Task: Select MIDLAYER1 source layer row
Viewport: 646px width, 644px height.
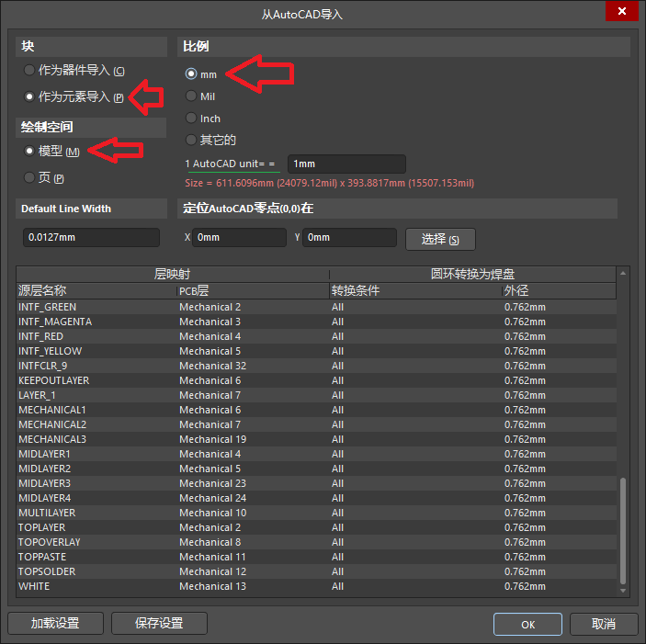Action: click(316, 454)
